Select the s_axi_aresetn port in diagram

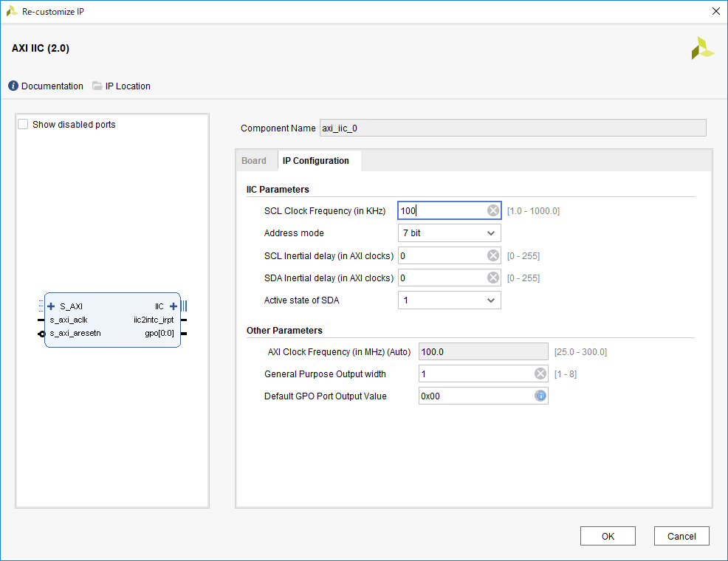point(75,333)
